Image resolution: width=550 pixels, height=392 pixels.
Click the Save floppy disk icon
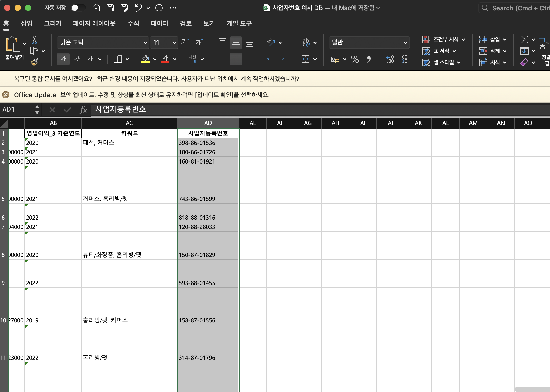(110, 8)
